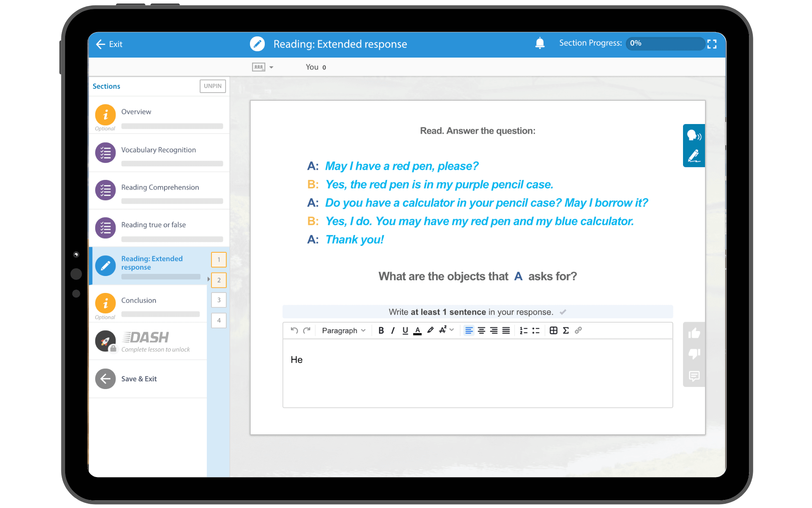
Task: Click the thumbs down icon
Action: click(x=694, y=354)
